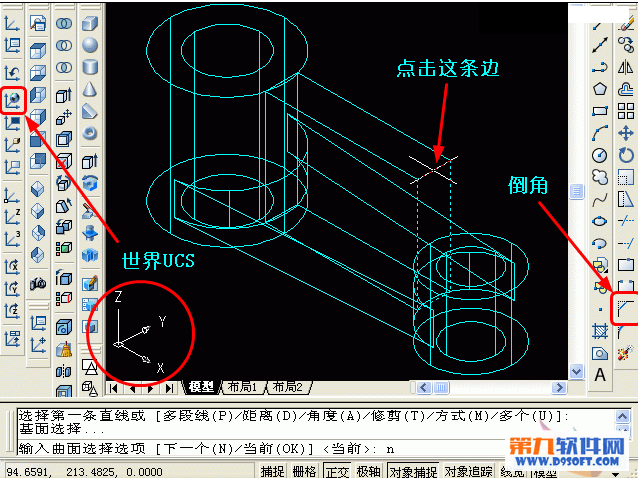Select the World UCS tool
The image size is (638, 478).
(x=13, y=100)
